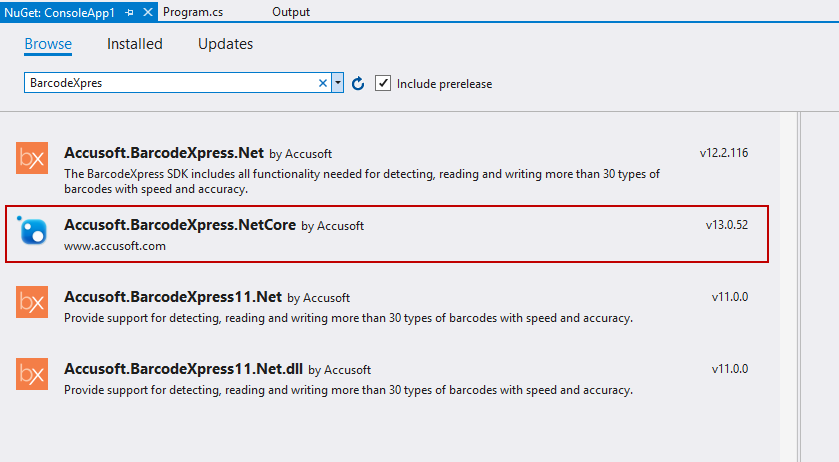Viewport: 839px width, 462px height.
Task: Click the Accusoft.BarcodeXpress11.Net package icon
Action: 32,303
